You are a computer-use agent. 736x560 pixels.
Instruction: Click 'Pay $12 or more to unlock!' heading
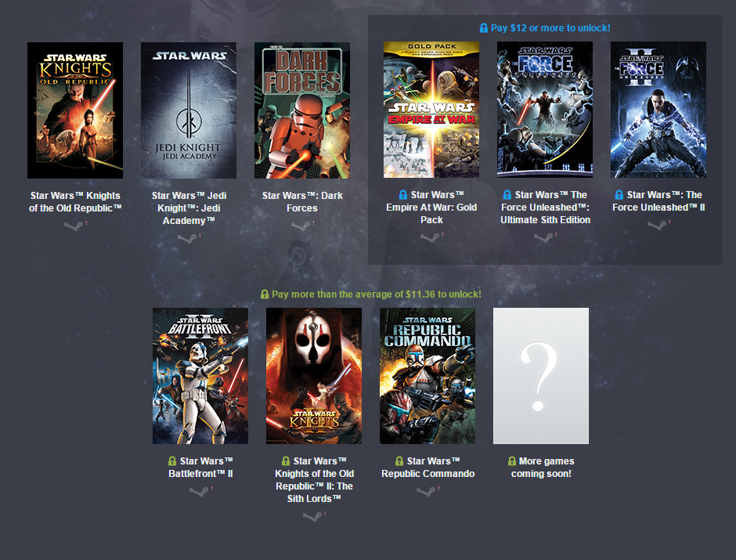point(550,28)
